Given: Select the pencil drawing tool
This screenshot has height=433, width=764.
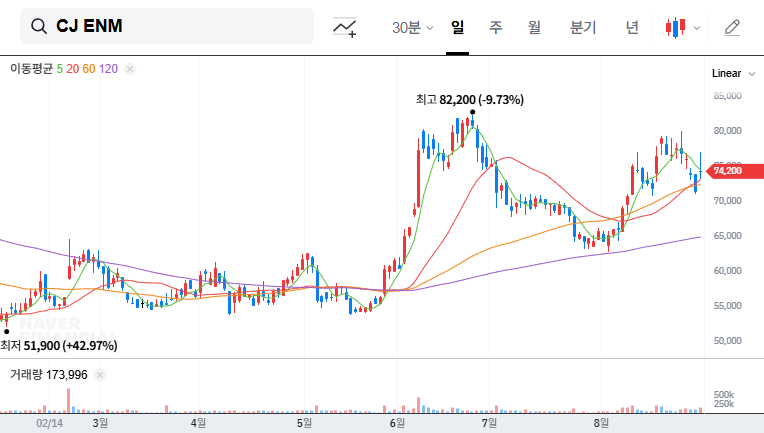Looking at the screenshot, I should point(732,28).
